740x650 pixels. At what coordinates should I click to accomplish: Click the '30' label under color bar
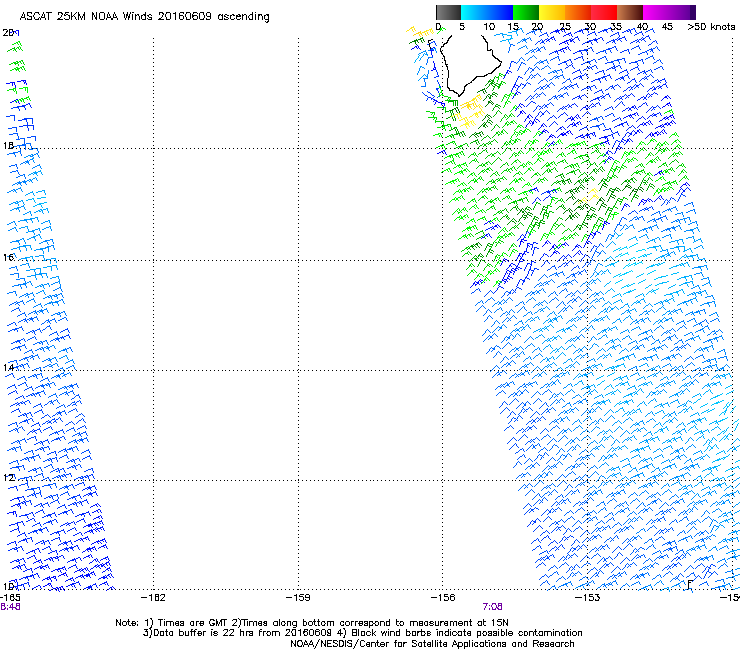click(x=590, y=27)
